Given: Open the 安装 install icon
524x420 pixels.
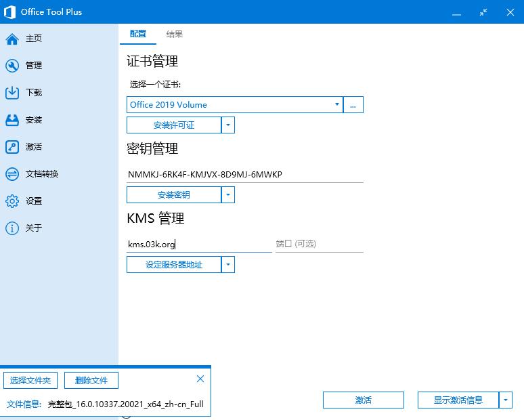Looking at the screenshot, I should coord(12,120).
